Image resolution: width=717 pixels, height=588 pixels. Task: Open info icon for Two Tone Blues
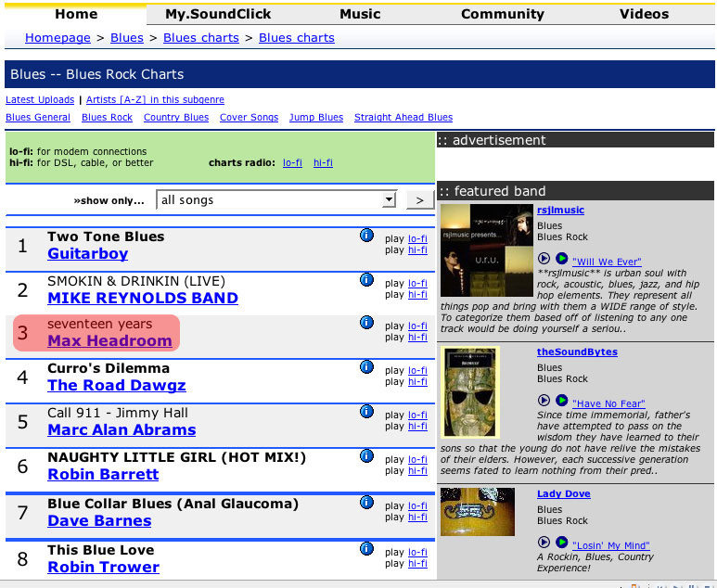[365, 236]
